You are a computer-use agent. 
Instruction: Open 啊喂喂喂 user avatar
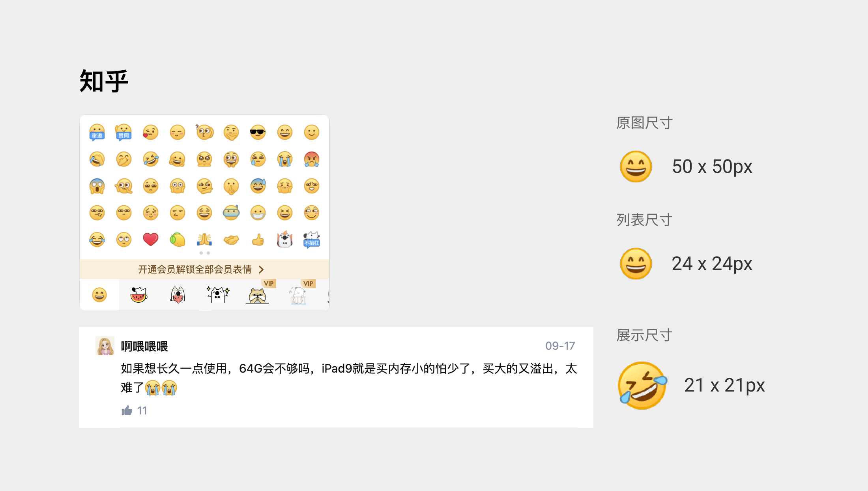(105, 346)
